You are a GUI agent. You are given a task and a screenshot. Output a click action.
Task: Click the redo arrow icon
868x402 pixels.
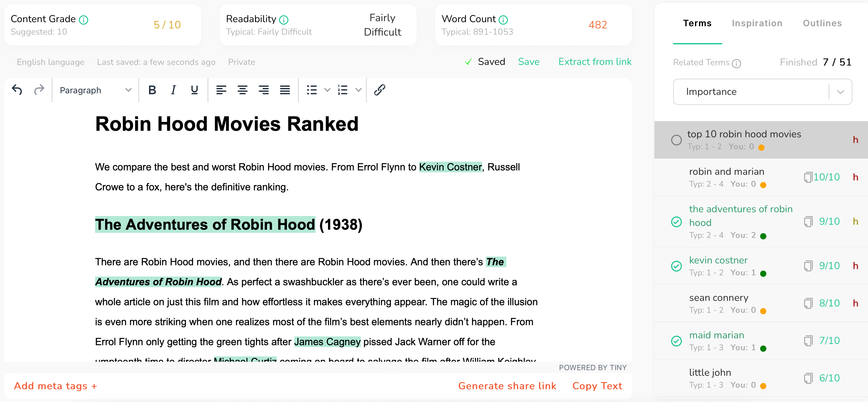pos(39,90)
